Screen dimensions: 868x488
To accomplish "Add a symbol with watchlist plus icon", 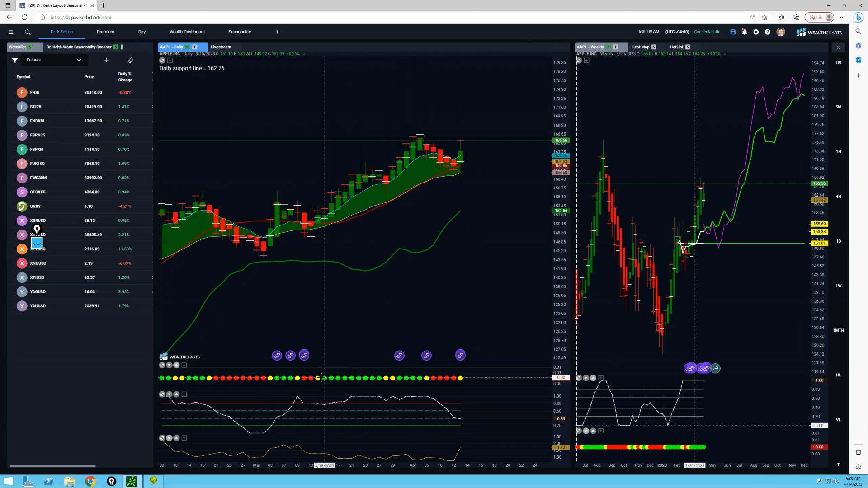I will click(x=106, y=60).
